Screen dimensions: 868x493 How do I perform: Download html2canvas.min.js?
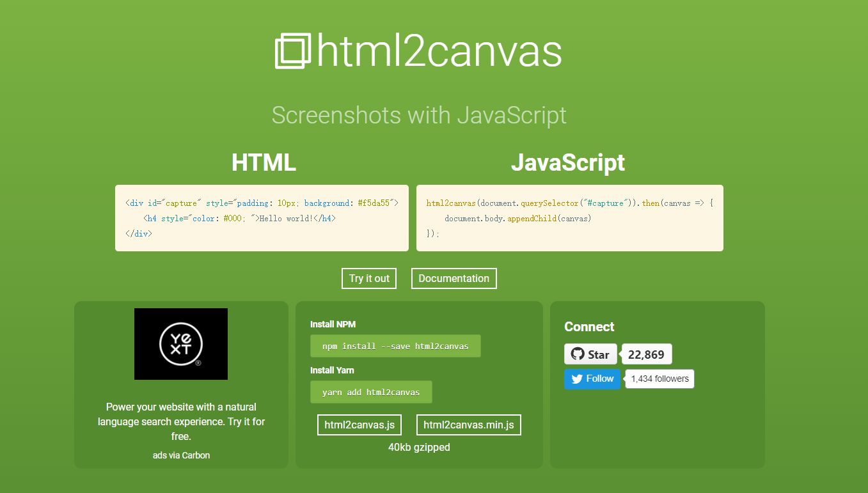[468, 425]
